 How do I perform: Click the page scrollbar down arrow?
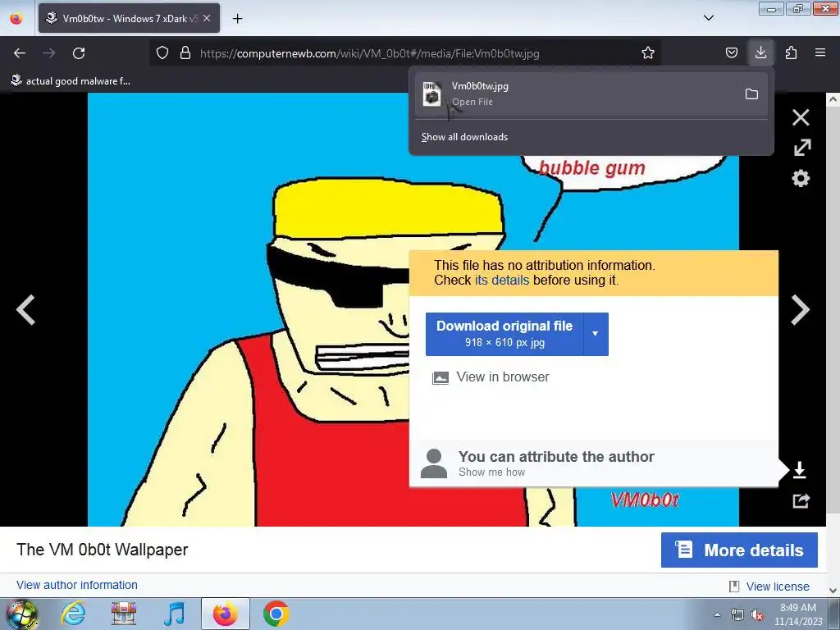pyautogui.click(x=833, y=591)
